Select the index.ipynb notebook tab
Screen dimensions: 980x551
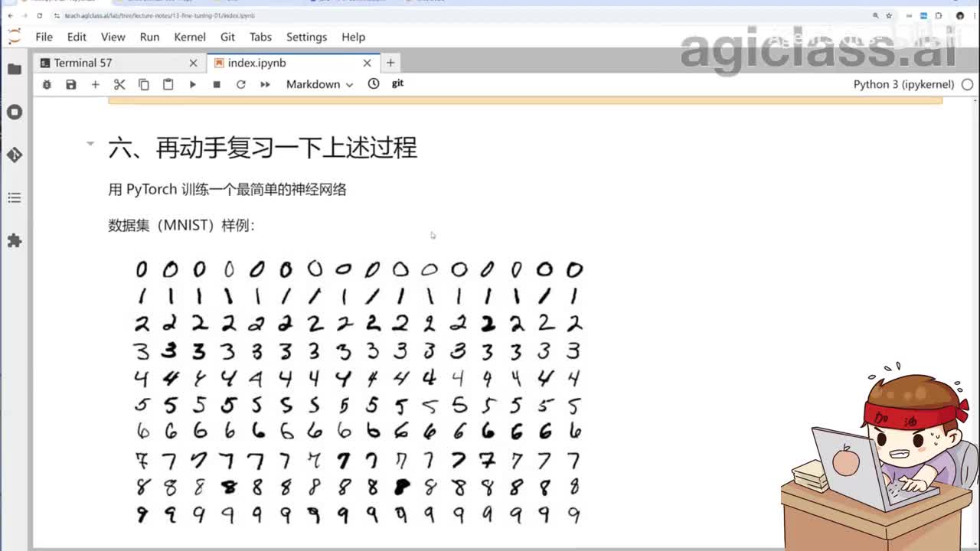tap(293, 63)
